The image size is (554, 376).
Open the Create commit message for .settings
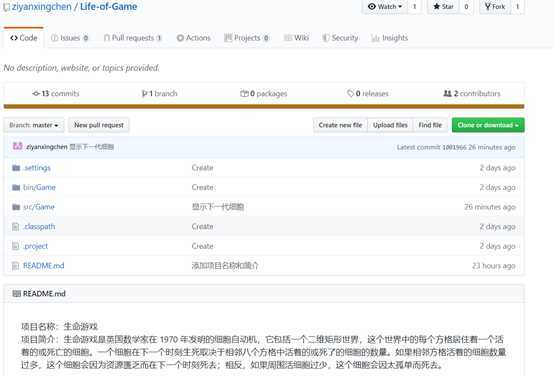[202, 168]
